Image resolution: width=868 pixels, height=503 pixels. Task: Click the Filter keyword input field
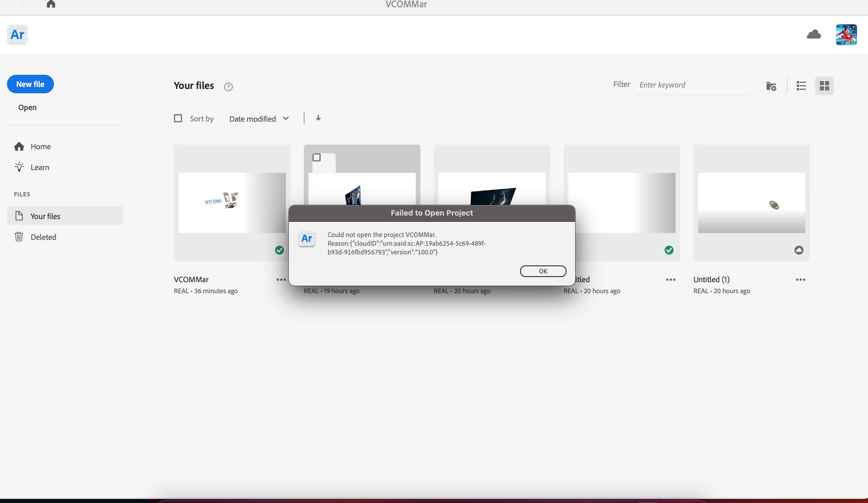[x=691, y=85]
